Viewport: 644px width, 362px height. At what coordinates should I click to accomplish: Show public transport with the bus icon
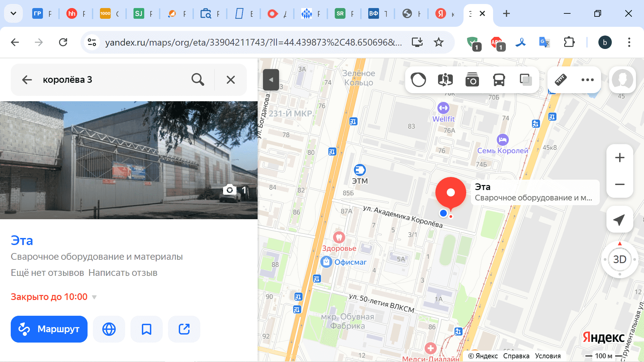click(499, 80)
